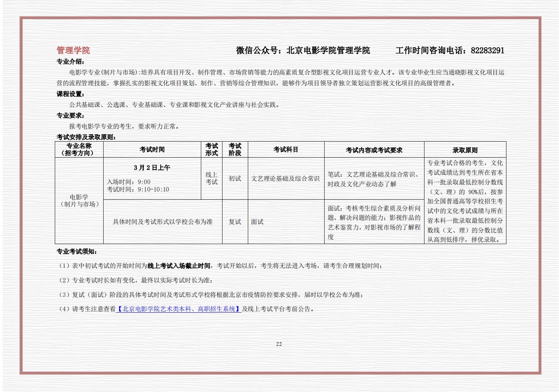
Task: Click the bold 线上考试入场截止时间 text
Action: (x=179, y=266)
